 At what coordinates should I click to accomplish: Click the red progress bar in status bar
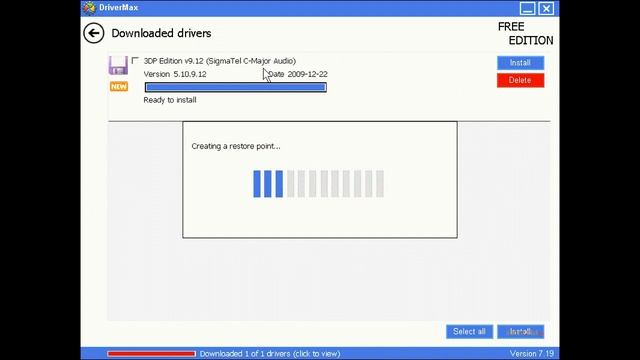coord(151,353)
